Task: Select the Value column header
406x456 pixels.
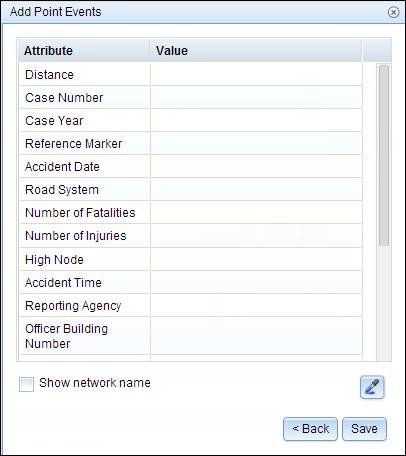Action: [256, 51]
